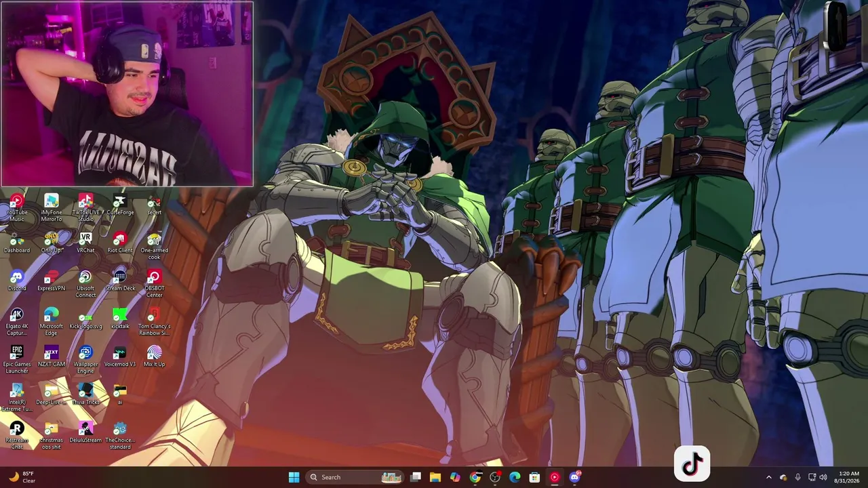Select the Only Up! game icon
The width and height of the screenshot is (868, 488).
click(51, 243)
